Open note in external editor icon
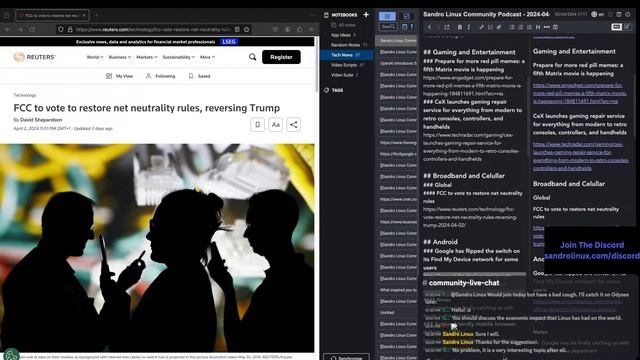 point(447,27)
